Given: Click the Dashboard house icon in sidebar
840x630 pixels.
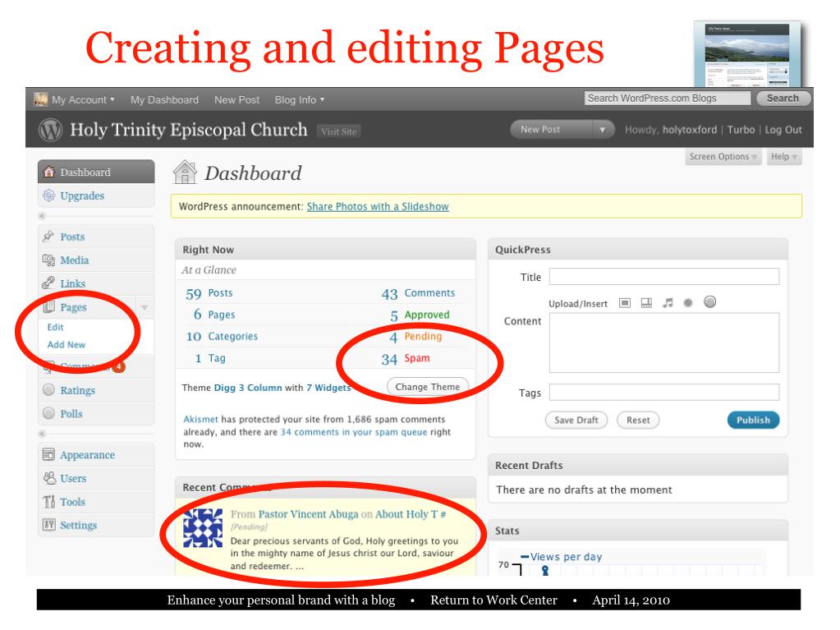Looking at the screenshot, I should coord(48,172).
